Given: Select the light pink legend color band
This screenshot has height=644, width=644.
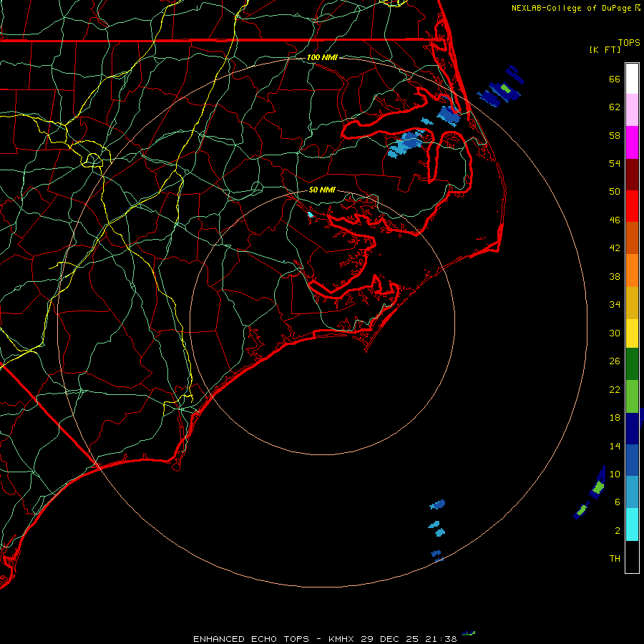Looking at the screenshot, I should coord(632,110).
